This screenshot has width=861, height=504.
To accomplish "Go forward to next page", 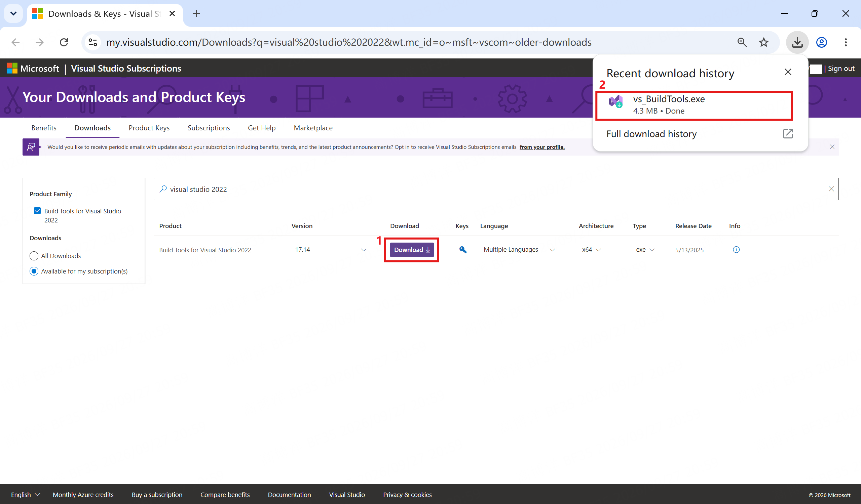I will (x=40, y=42).
